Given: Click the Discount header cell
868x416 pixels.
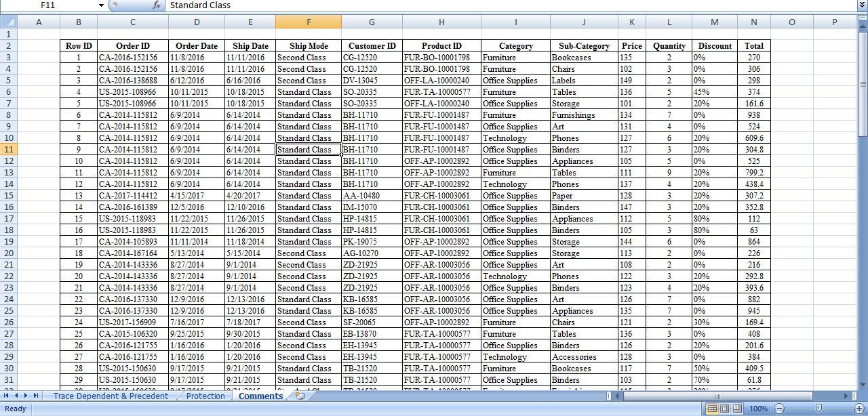Looking at the screenshot, I should pyautogui.click(x=715, y=46).
